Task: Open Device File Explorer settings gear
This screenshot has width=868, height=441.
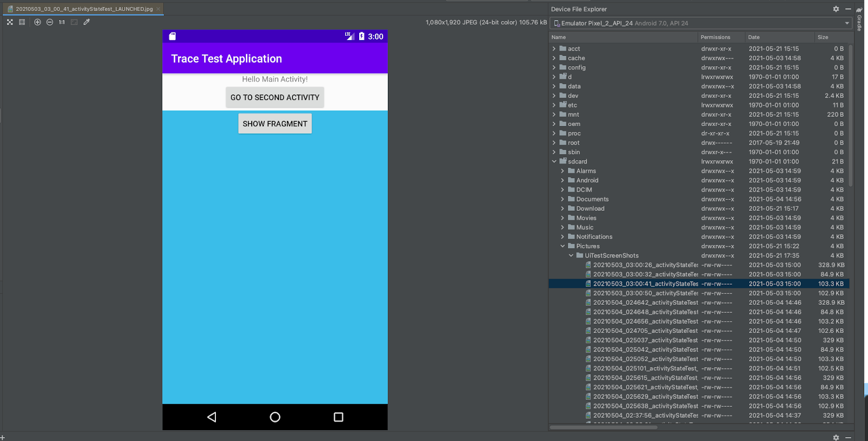Action: point(836,9)
